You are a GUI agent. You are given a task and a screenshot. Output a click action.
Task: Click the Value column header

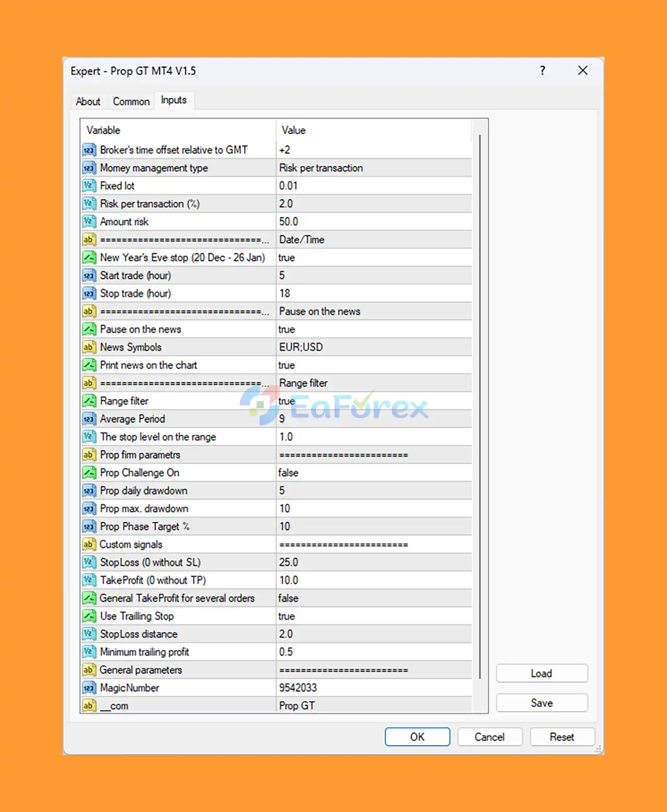(x=374, y=130)
